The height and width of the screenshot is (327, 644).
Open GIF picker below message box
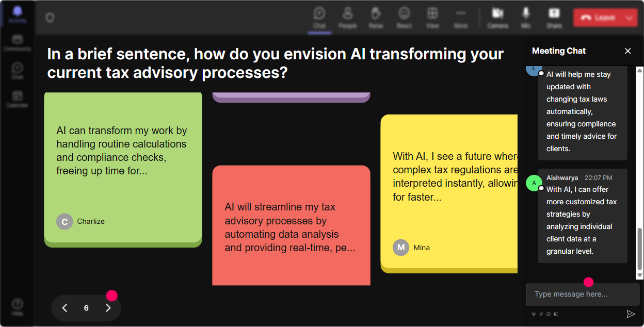point(556,314)
